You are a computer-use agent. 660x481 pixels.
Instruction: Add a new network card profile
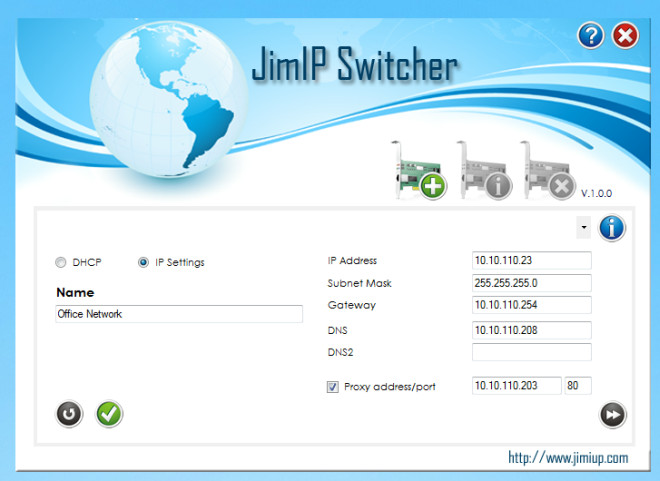pos(420,170)
